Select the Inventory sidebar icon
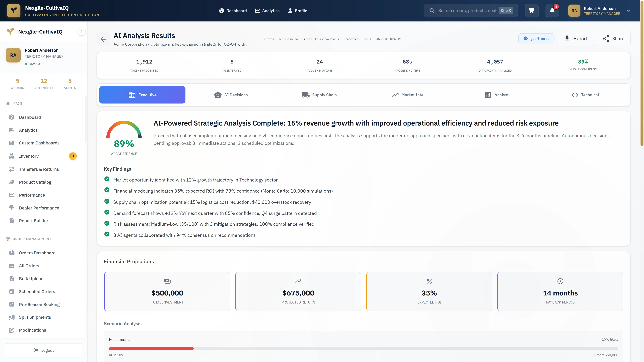The image size is (644, 362). [12, 156]
